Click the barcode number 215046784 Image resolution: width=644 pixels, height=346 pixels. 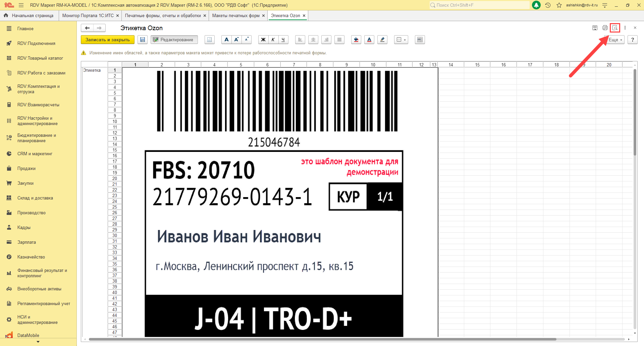[274, 142]
